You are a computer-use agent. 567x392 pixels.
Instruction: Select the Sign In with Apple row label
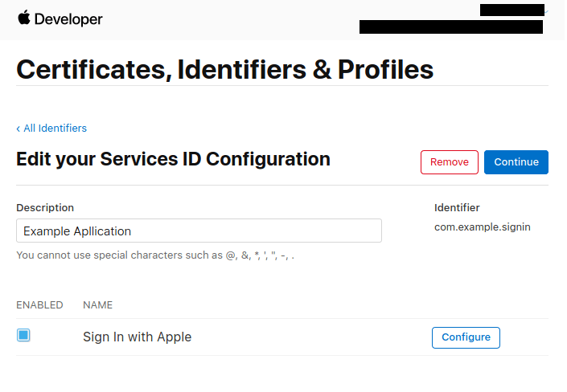[137, 337]
